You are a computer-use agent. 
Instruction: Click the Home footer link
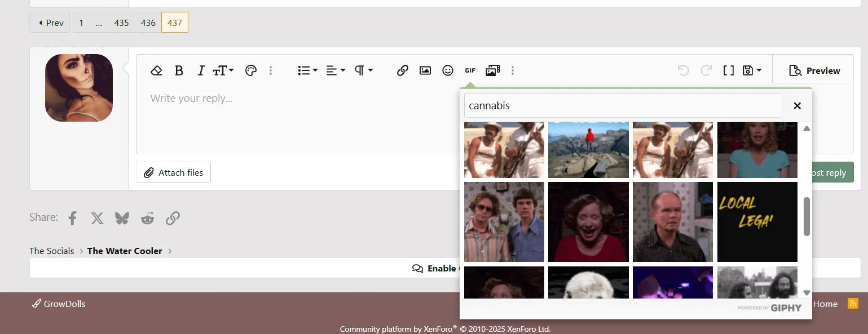click(825, 304)
